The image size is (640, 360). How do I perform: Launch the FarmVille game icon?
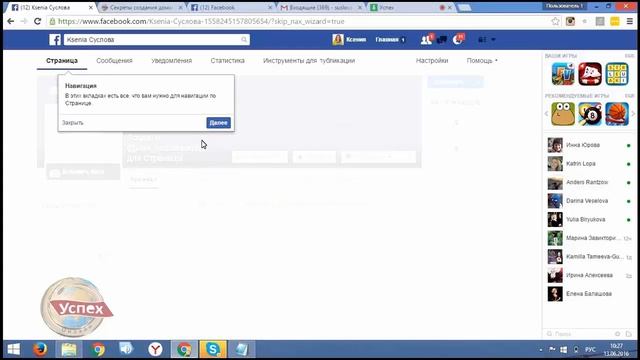(563, 74)
